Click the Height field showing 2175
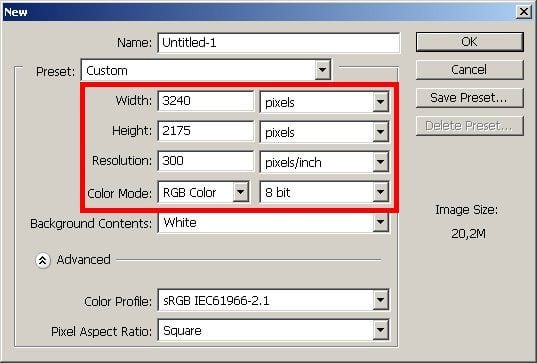The image size is (537, 363). point(206,131)
